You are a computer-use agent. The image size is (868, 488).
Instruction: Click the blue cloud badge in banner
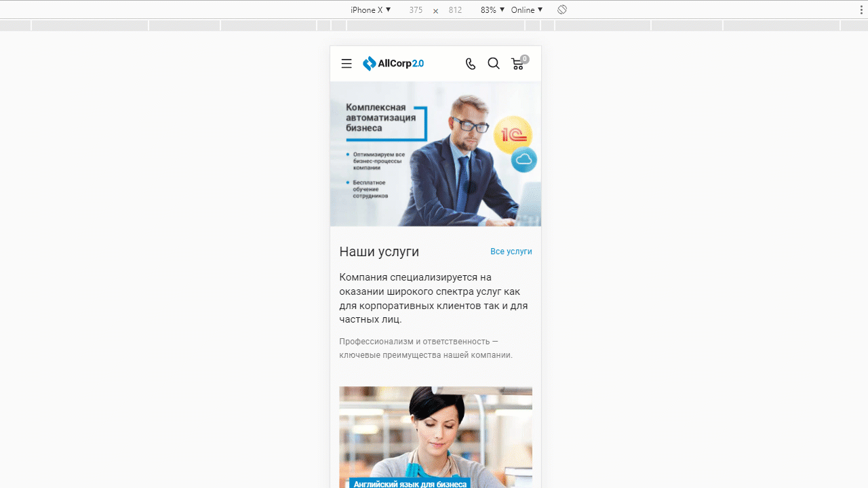tap(524, 160)
